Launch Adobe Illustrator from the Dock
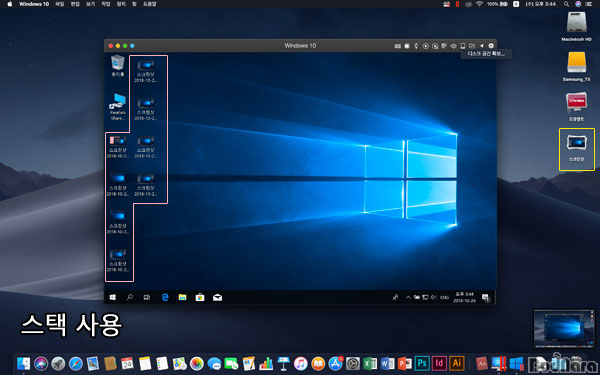Viewport: 600px width, 375px height. tap(457, 363)
